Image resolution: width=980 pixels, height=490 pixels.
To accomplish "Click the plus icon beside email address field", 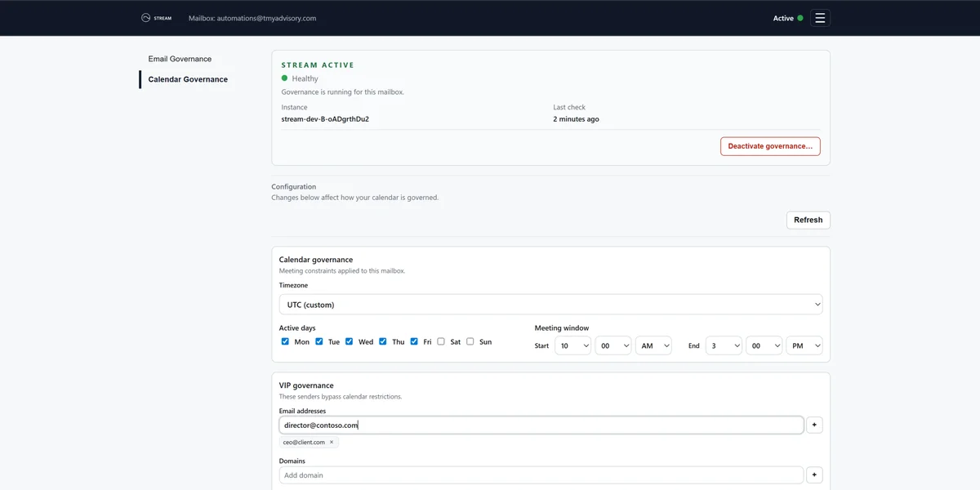I will tap(814, 425).
